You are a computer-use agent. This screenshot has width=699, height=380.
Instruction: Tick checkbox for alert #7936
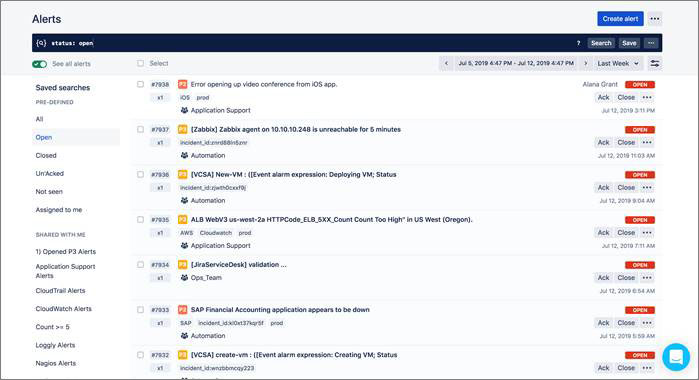140,174
